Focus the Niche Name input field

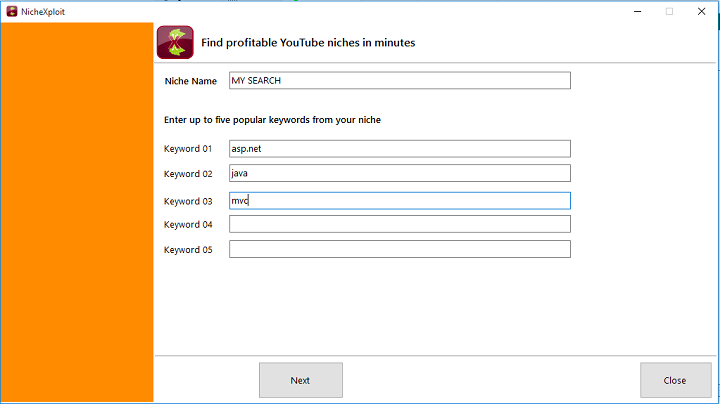pyautogui.click(x=399, y=80)
